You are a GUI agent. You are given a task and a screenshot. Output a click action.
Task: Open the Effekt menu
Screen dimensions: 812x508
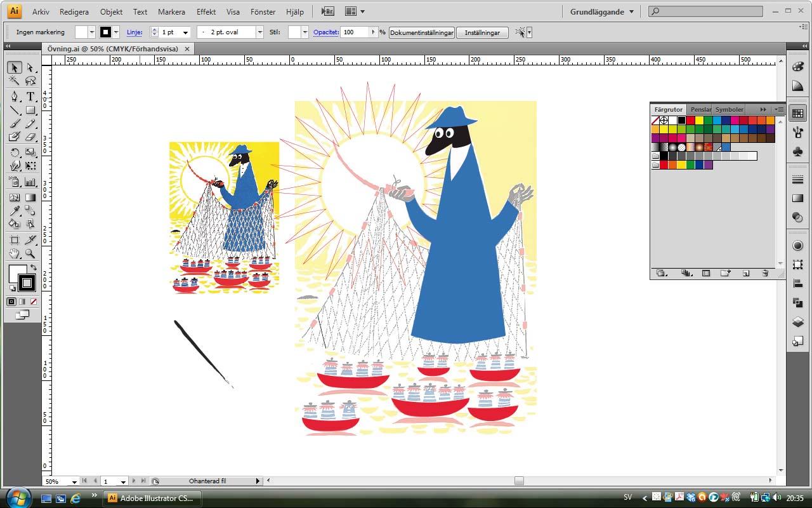[206, 12]
